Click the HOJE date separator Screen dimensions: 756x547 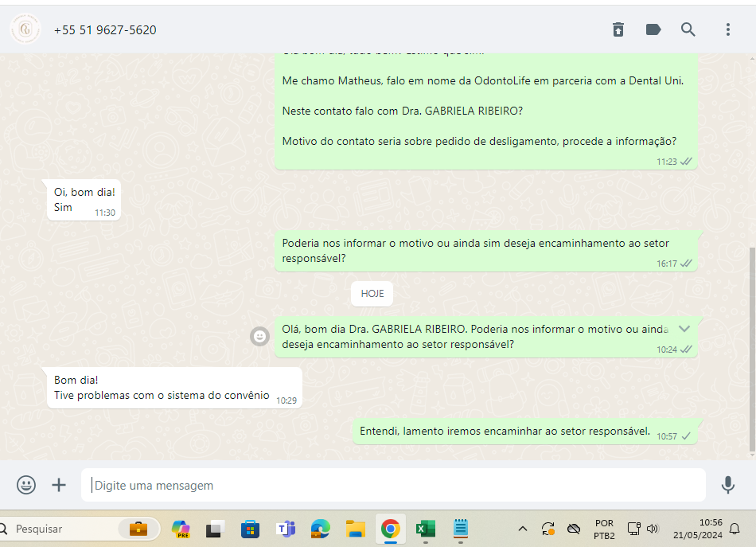point(372,293)
